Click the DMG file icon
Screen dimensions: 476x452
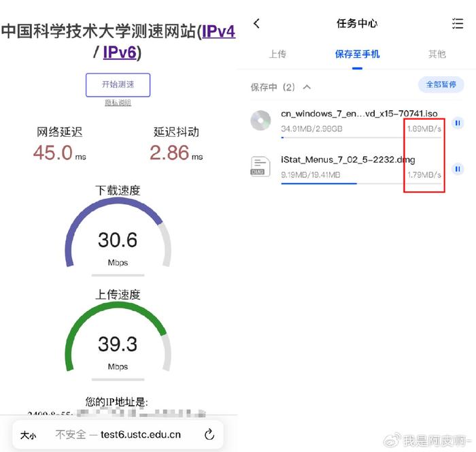pyautogui.click(x=260, y=166)
